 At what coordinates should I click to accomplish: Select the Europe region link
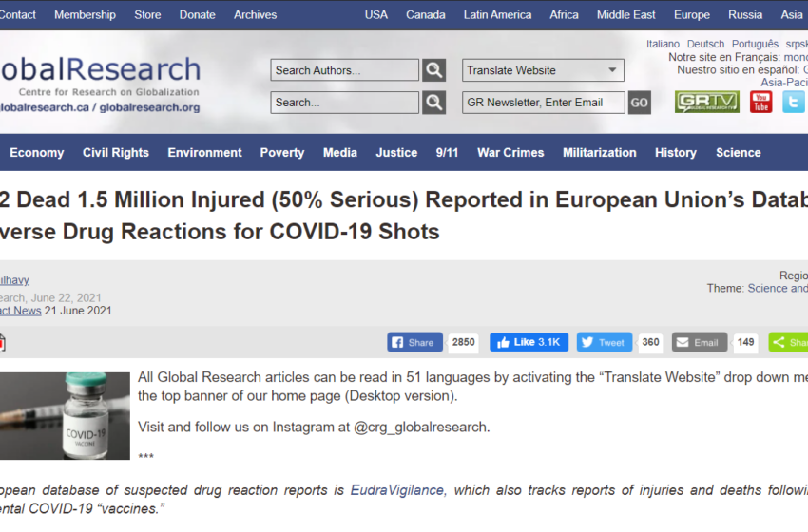click(x=691, y=15)
